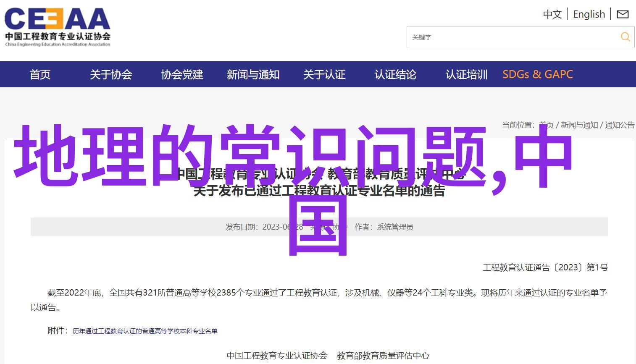Open the SDGs & GAPC menu
This screenshot has height=364, width=636.
point(538,74)
